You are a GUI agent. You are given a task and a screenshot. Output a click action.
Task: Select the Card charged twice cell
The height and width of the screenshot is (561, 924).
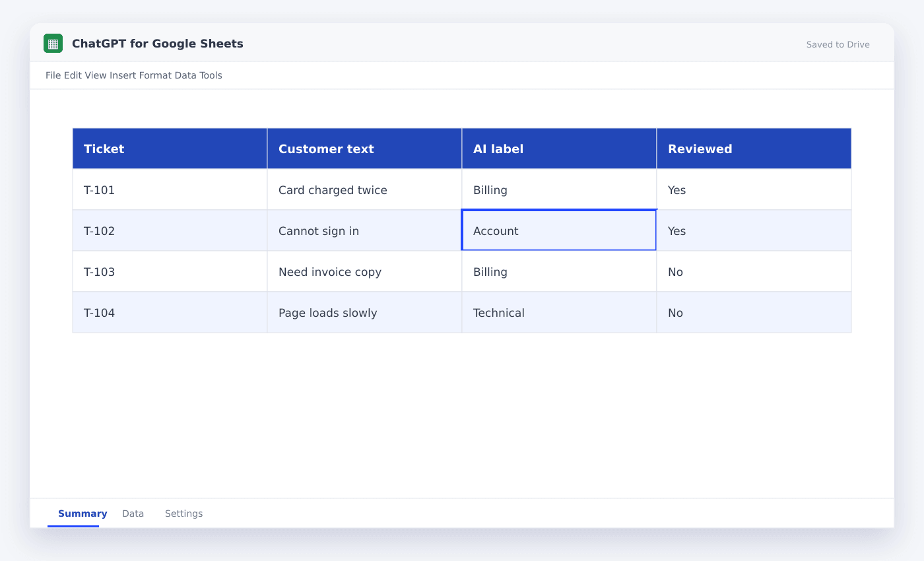tap(365, 189)
